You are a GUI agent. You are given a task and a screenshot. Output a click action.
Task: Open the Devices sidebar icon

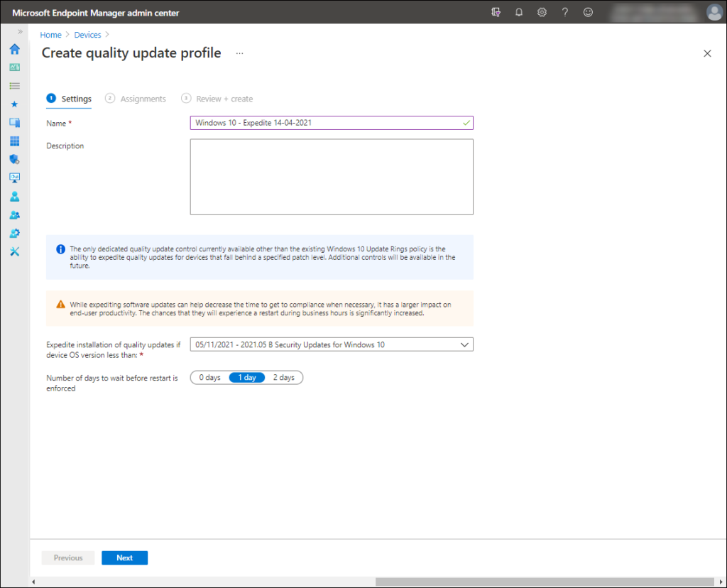pos(15,122)
